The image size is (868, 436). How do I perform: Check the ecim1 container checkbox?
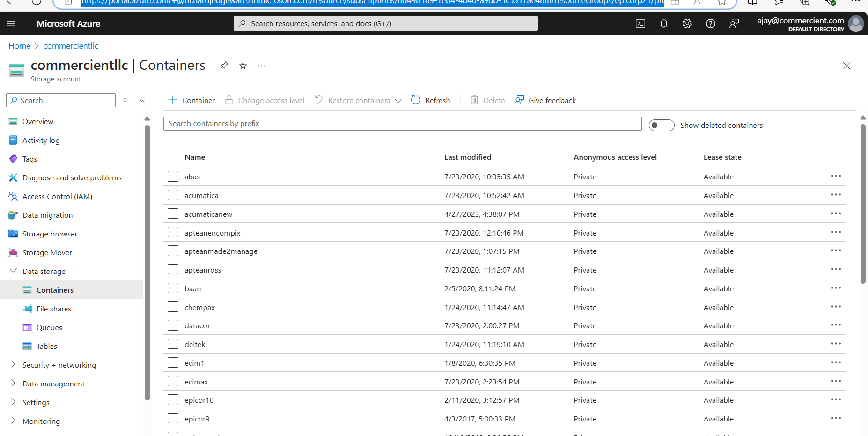[173, 363]
